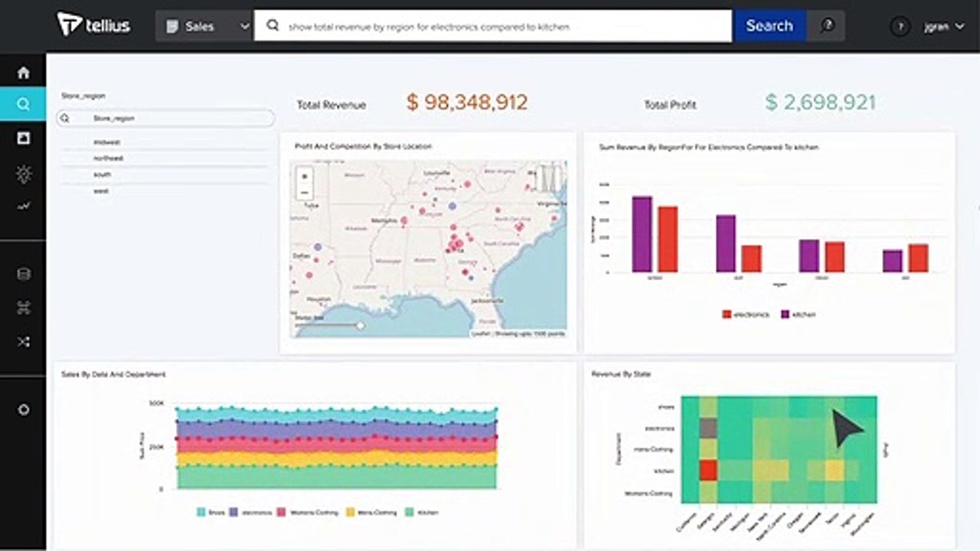Open the lightbulb insights sidebar icon
The width and height of the screenshot is (980, 551).
(24, 174)
